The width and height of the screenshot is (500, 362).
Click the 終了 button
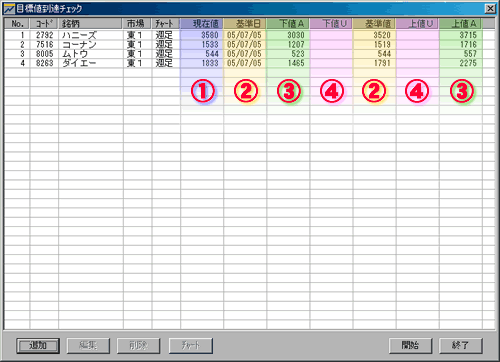coord(461,346)
